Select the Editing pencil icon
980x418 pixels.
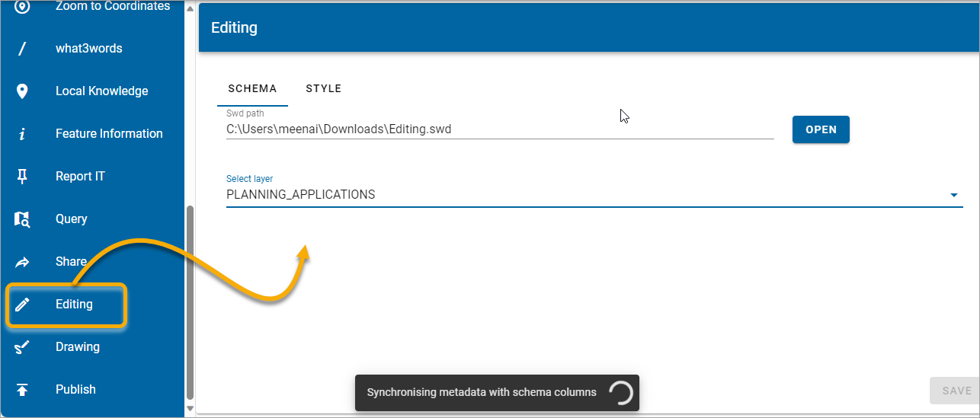point(22,305)
